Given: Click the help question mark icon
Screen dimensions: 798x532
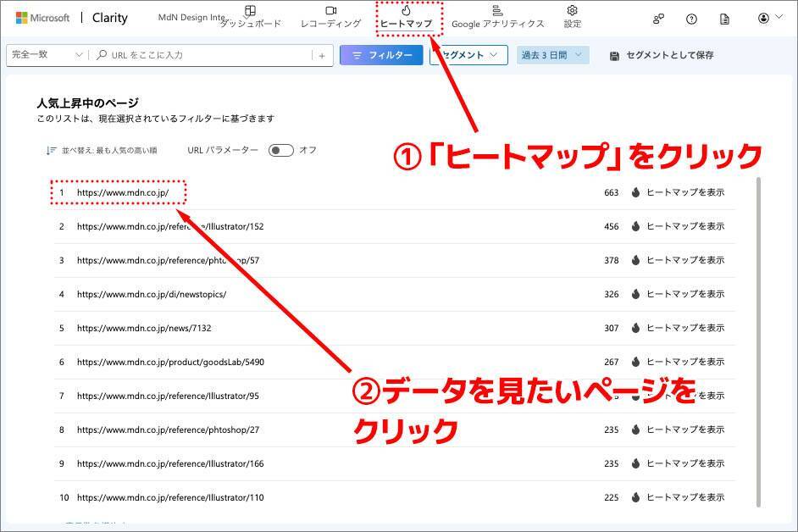Looking at the screenshot, I should (x=691, y=19).
